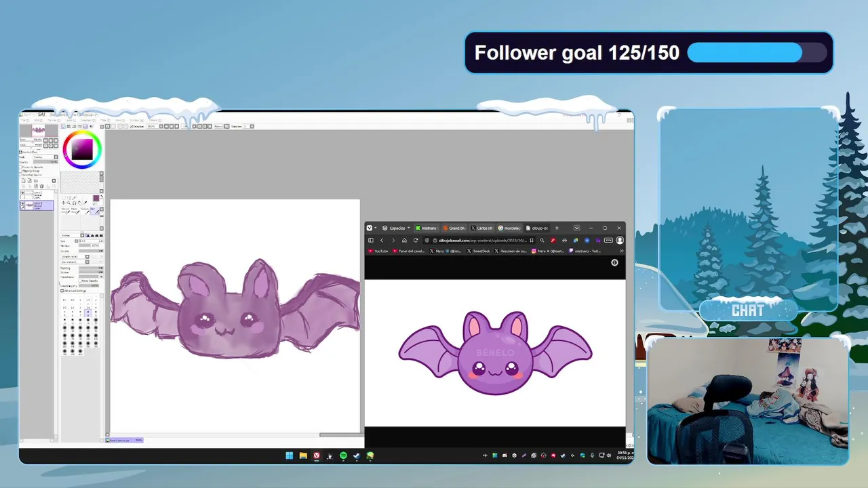Open the simple circle brush shape dropdown
Screen dimensions: 868x488
75,256
